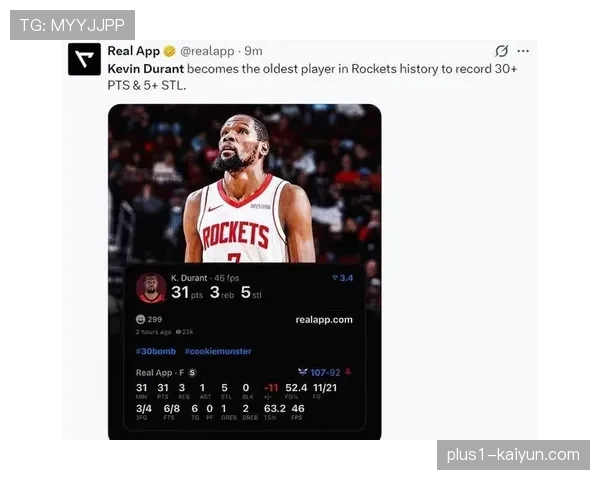Click the 9m post timestamp
The width and height of the screenshot is (600, 480).
pos(253,51)
